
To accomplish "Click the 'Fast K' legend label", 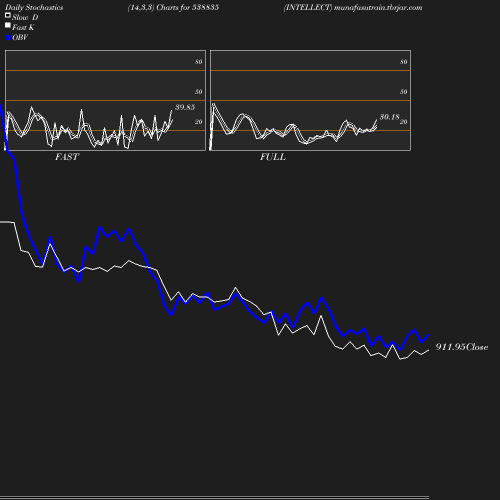I will pos(23,27).
